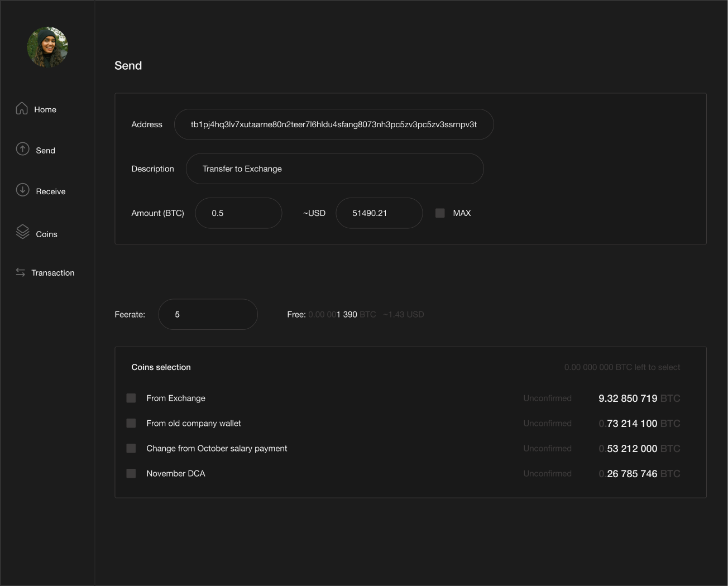
Task: Click the Send up-arrow icon
Action: point(22,149)
